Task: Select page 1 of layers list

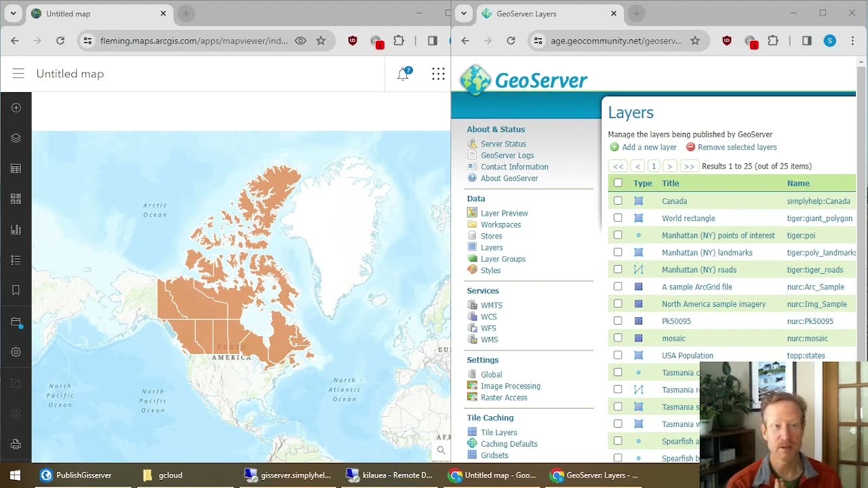Action: tap(654, 166)
